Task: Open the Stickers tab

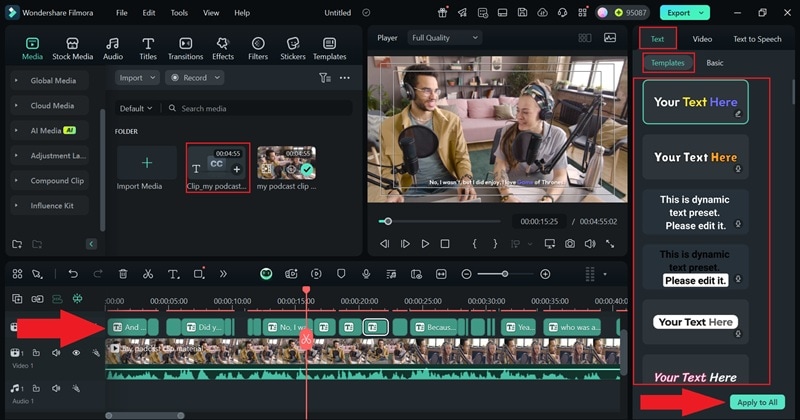Action: click(x=293, y=48)
